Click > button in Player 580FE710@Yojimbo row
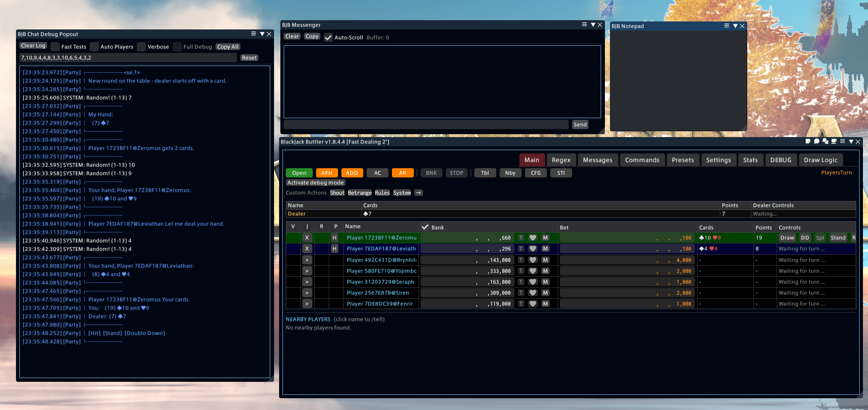The image size is (868, 410). [x=307, y=271]
